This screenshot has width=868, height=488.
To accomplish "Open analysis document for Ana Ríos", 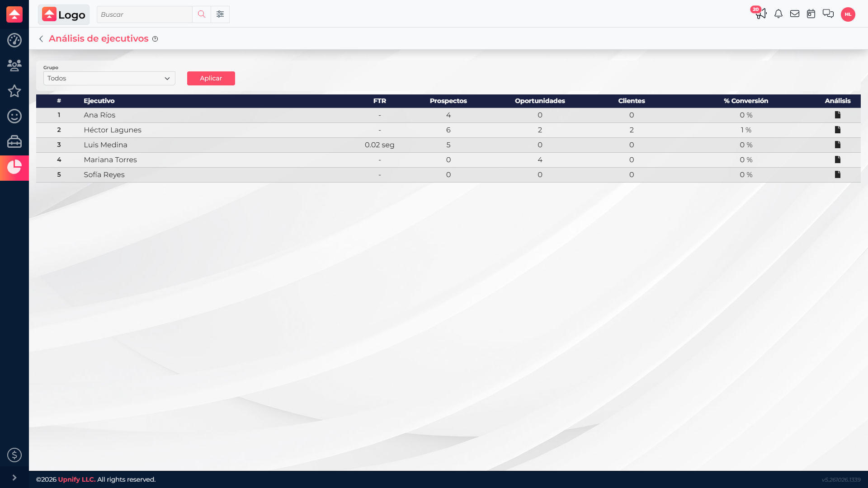I will click(x=838, y=115).
